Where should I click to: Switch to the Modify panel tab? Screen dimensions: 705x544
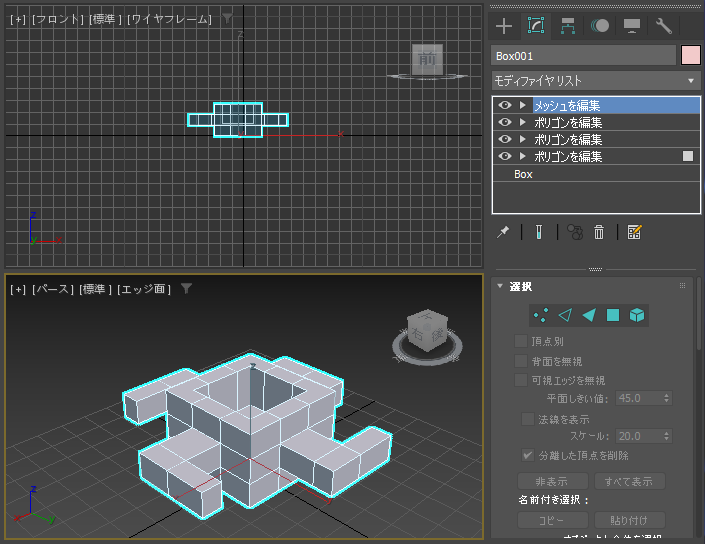pos(536,26)
